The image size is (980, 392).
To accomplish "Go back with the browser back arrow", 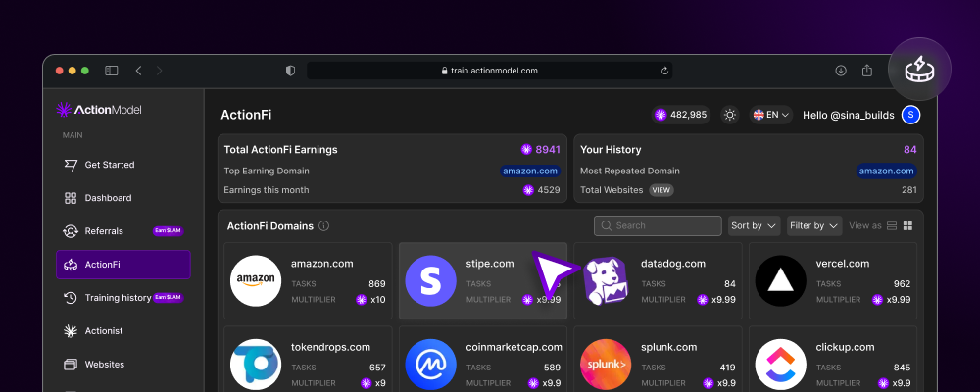I will click(x=139, y=71).
